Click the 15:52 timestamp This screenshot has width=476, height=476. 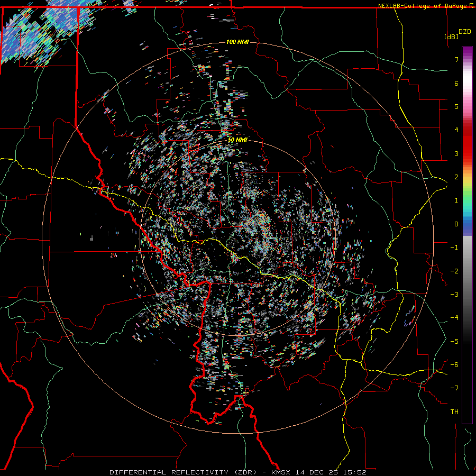tap(354, 472)
